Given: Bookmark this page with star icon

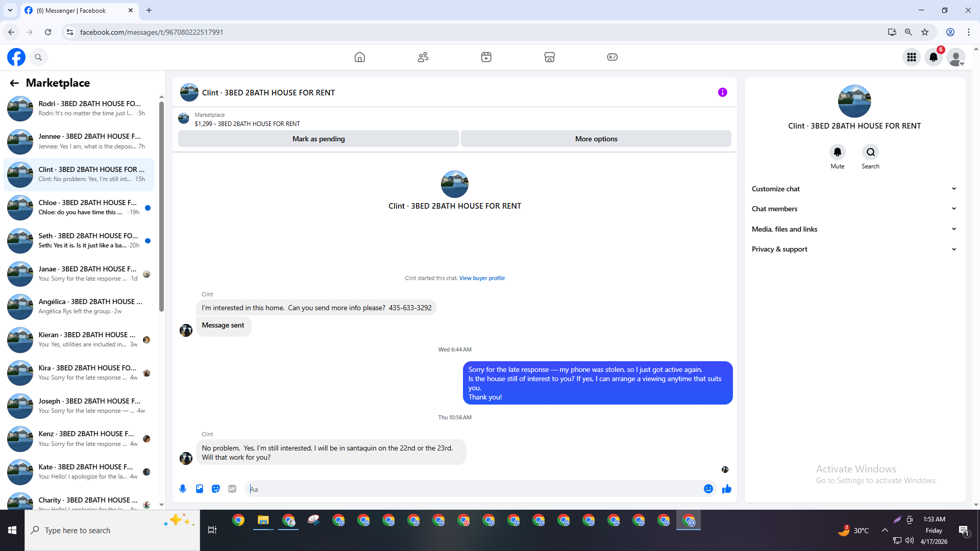Looking at the screenshot, I should point(925,32).
